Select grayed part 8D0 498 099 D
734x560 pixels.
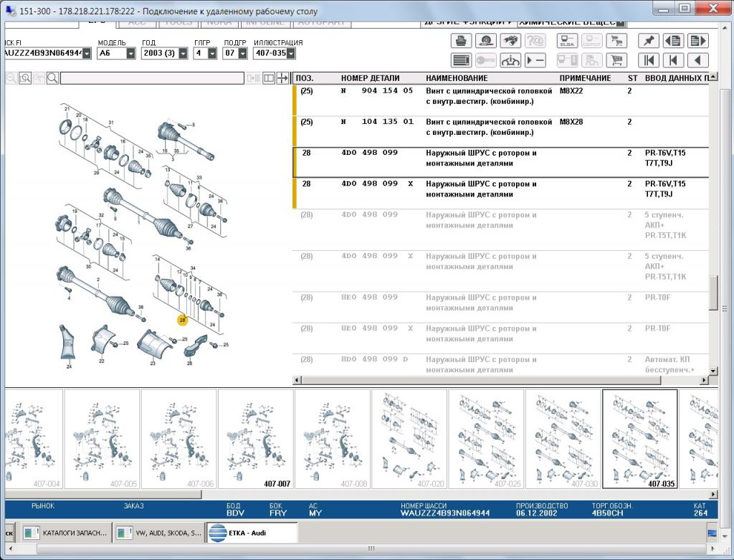[x=374, y=359]
